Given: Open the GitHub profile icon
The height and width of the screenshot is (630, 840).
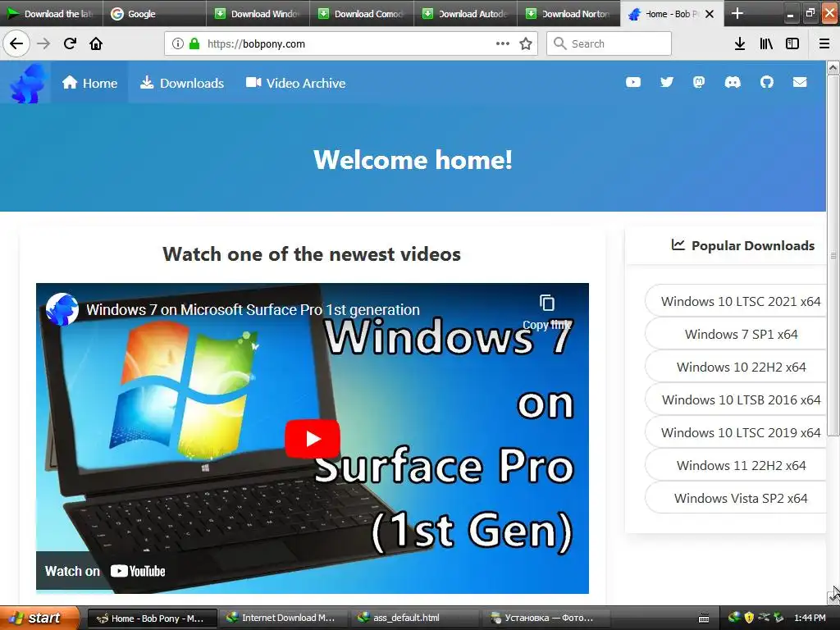Looking at the screenshot, I should [767, 82].
